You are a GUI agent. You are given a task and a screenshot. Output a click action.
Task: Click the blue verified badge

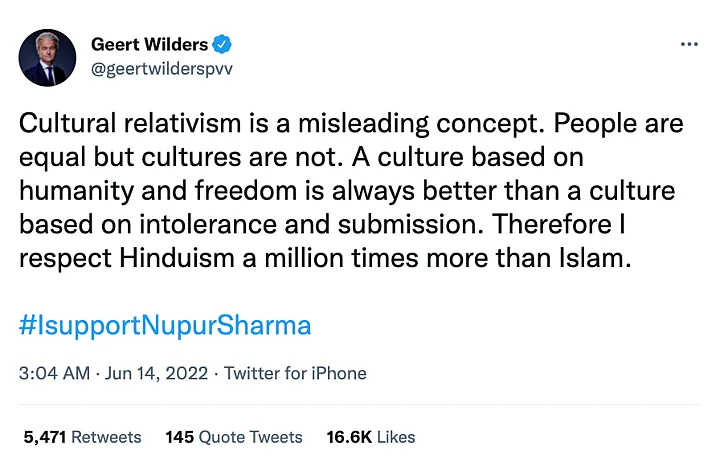click(x=225, y=45)
